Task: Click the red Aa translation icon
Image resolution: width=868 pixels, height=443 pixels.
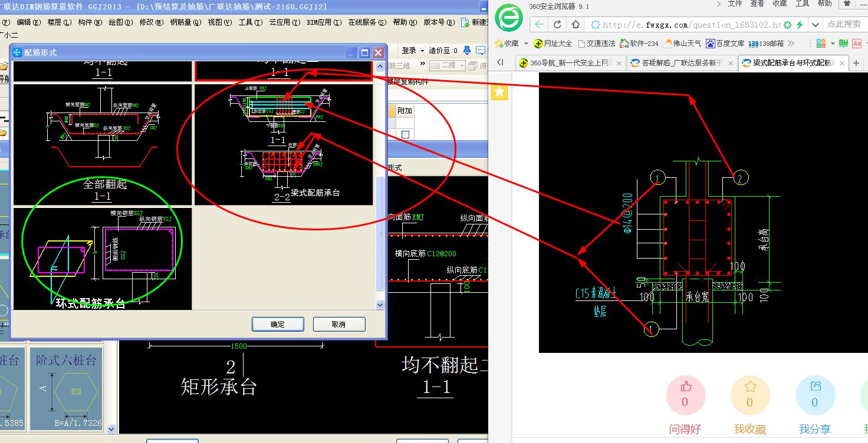Action: 857,43
